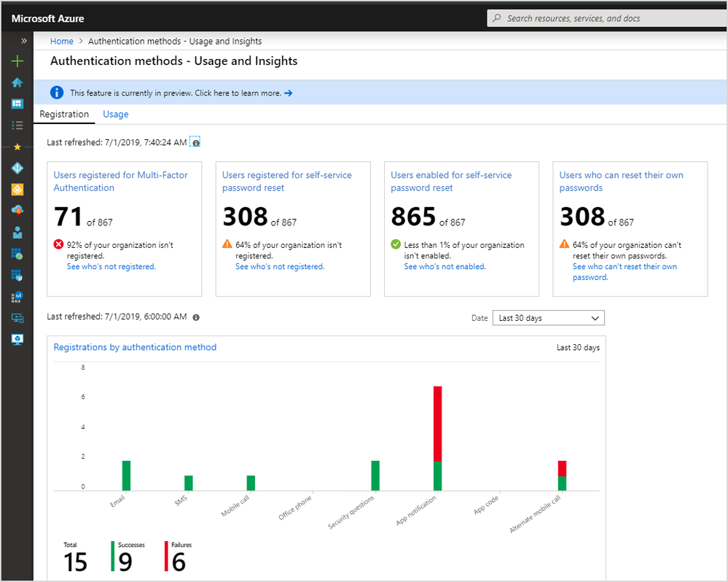Click the Favorites star icon in sidebar
The height and width of the screenshot is (582, 728).
[17, 147]
